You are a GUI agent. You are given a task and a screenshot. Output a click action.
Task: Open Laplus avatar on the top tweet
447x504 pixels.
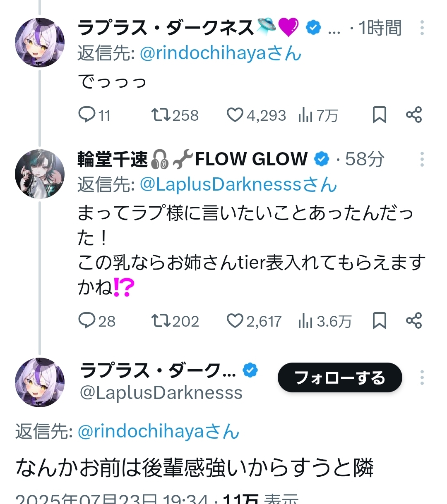(x=40, y=43)
